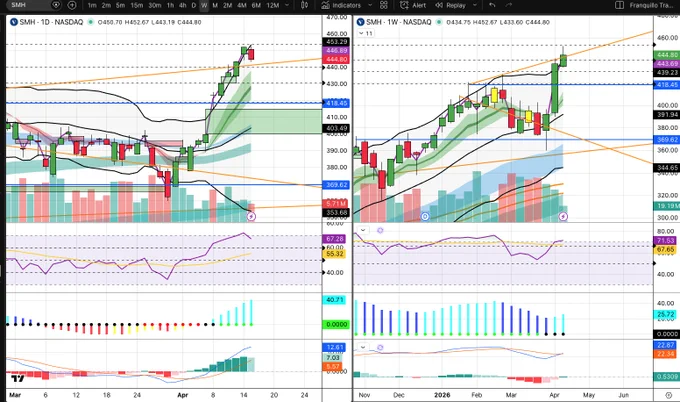Open the Franquillo Tra... layout name menu
680x402 pixels.
[x=651, y=6]
